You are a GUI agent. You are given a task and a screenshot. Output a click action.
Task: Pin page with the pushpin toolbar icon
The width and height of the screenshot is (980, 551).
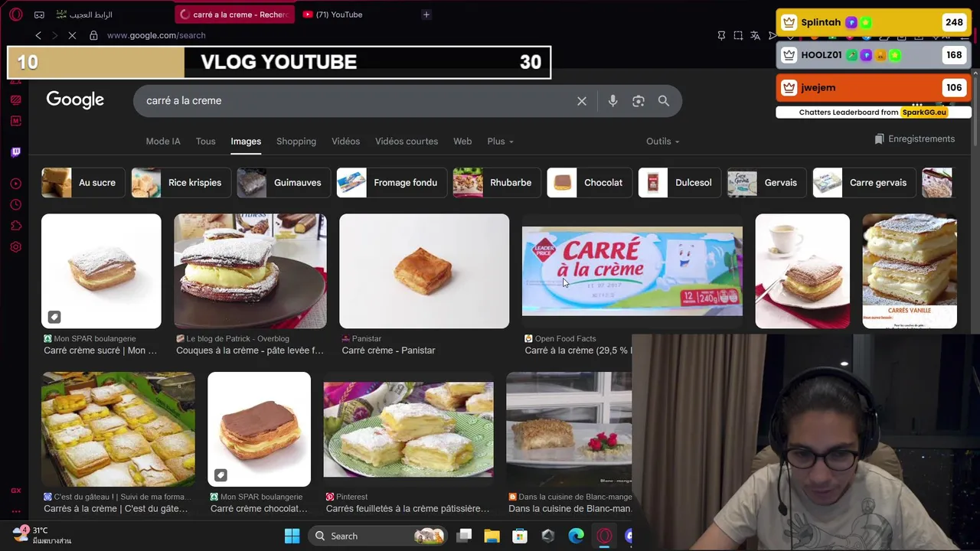[x=721, y=35]
